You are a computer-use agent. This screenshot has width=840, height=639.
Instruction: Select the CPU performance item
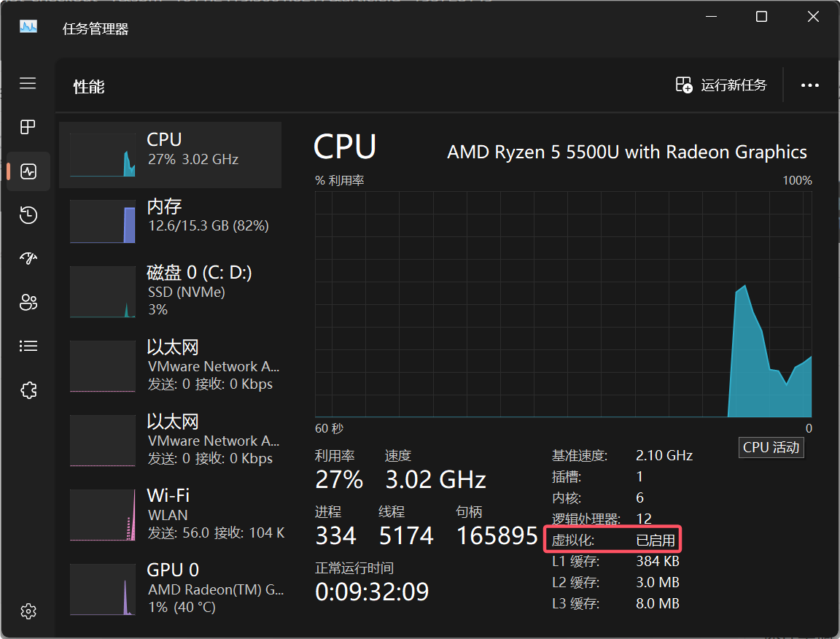171,155
